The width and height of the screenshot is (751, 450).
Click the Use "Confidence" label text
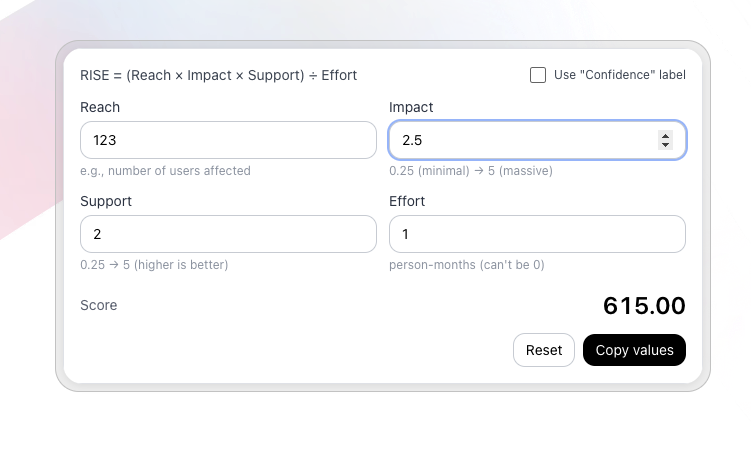click(x=619, y=75)
